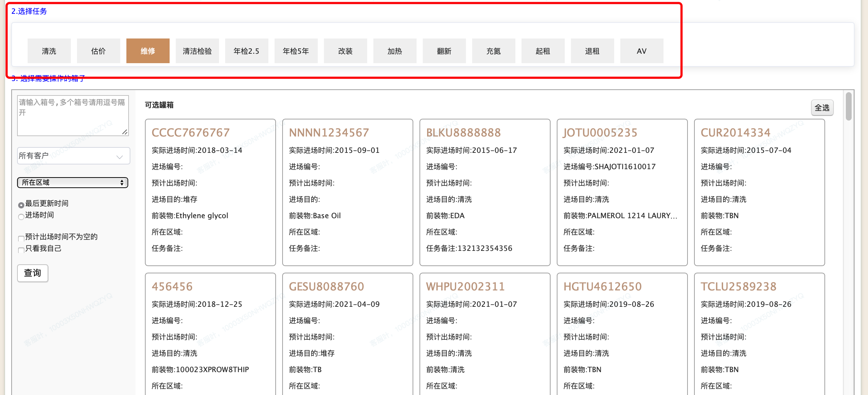Screen dimensions: 868x395
Task: Select tank card CCCC7676767
Action: 210,192
